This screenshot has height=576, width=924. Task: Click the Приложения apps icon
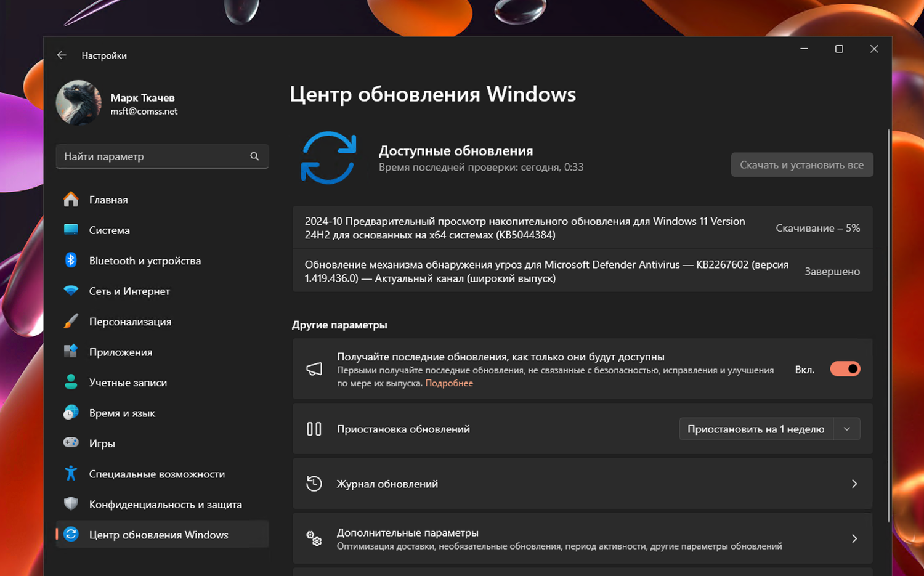(x=71, y=351)
